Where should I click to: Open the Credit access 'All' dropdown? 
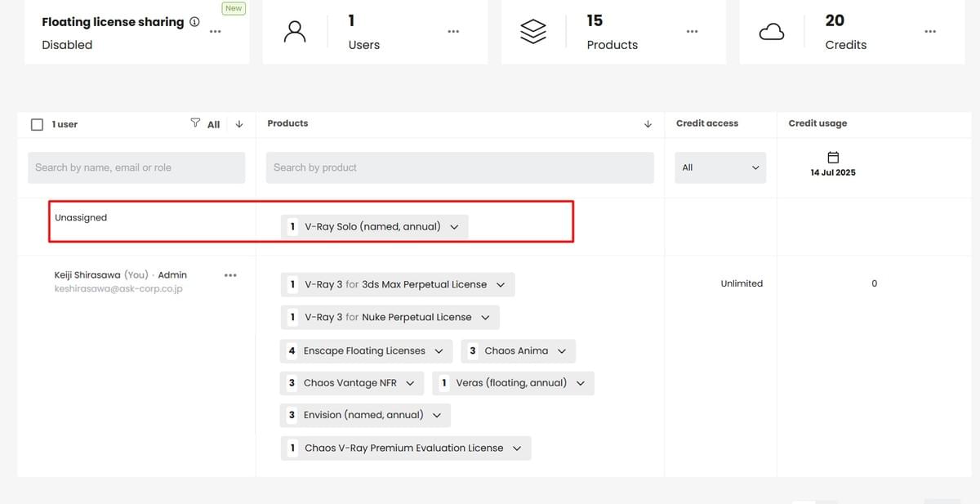click(720, 167)
